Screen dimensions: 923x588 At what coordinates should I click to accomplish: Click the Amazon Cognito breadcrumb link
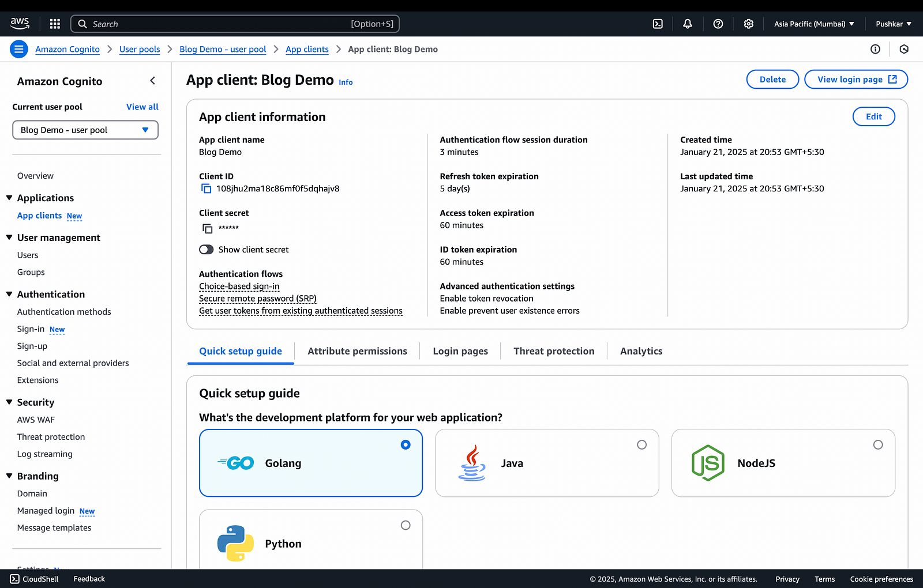click(67, 49)
